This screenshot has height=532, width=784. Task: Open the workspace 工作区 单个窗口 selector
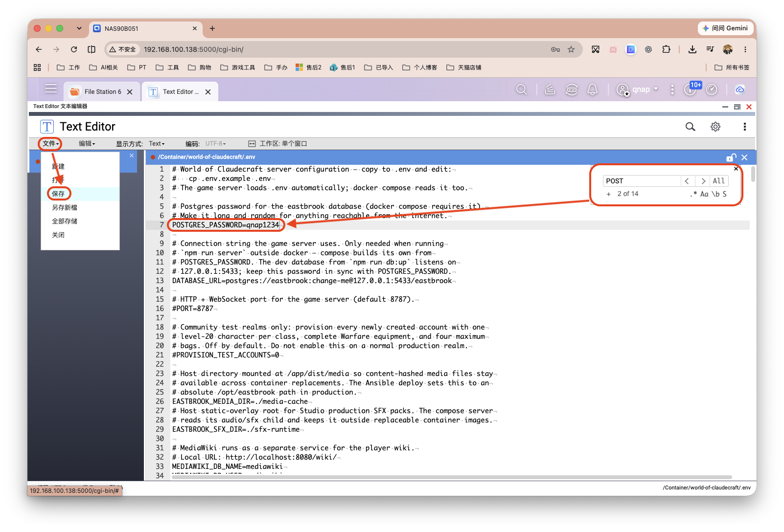coord(277,144)
